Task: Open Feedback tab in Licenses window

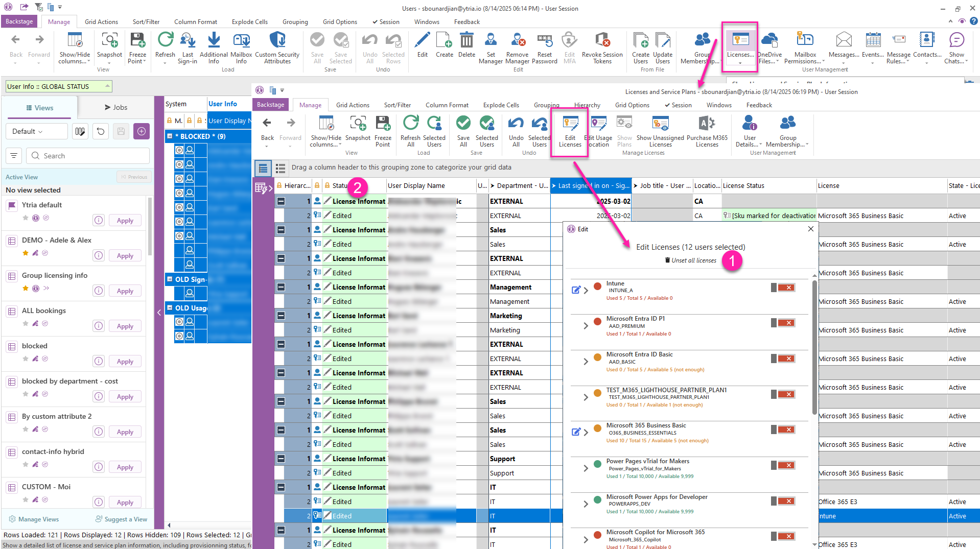Action: pyautogui.click(x=759, y=105)
